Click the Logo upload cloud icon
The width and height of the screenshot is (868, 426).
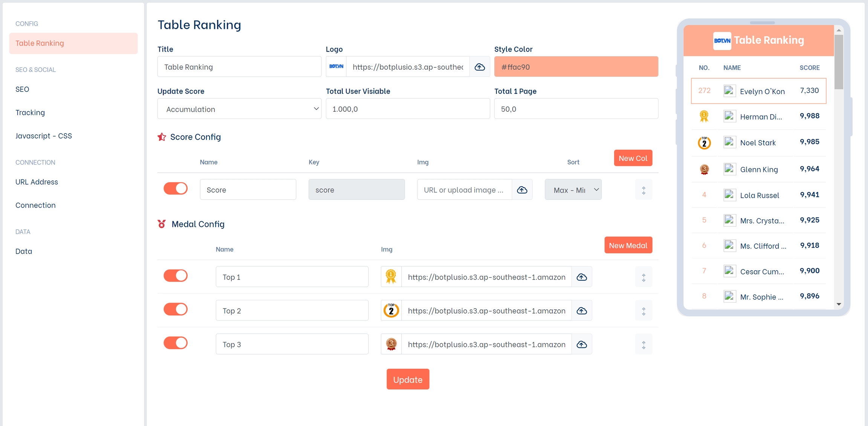click(x=480, y=67)
